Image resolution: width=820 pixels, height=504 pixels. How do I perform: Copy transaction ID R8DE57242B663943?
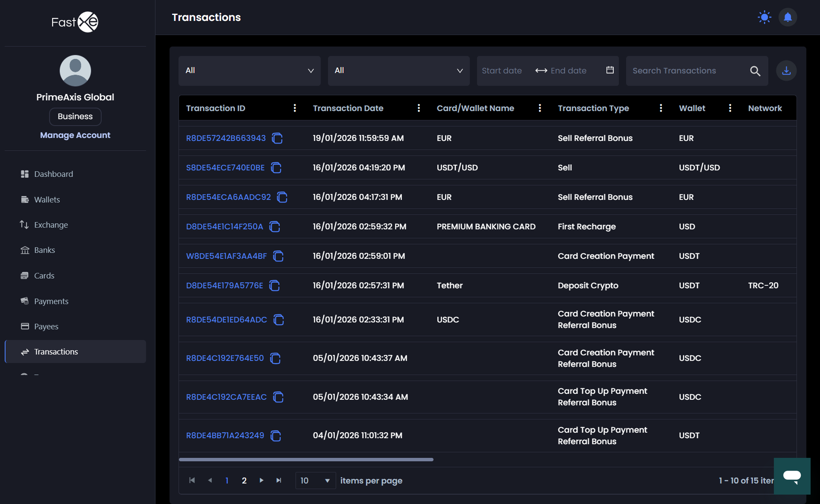pos(277,138)
